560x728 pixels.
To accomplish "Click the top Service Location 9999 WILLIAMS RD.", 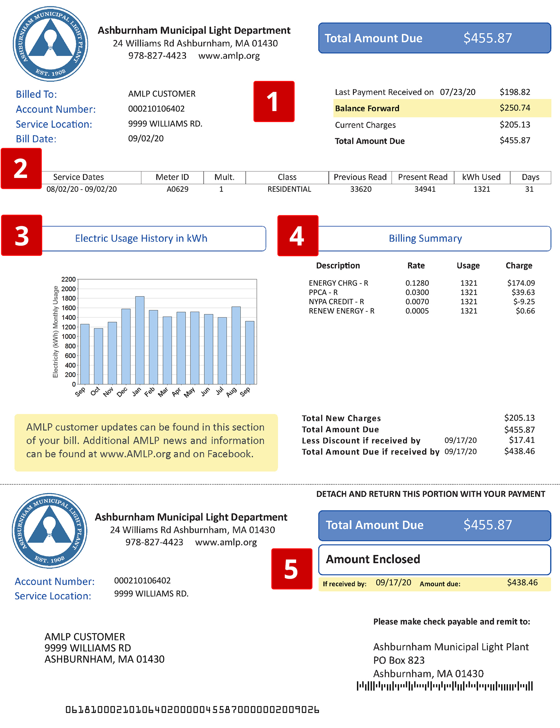I will pos(165,124).
